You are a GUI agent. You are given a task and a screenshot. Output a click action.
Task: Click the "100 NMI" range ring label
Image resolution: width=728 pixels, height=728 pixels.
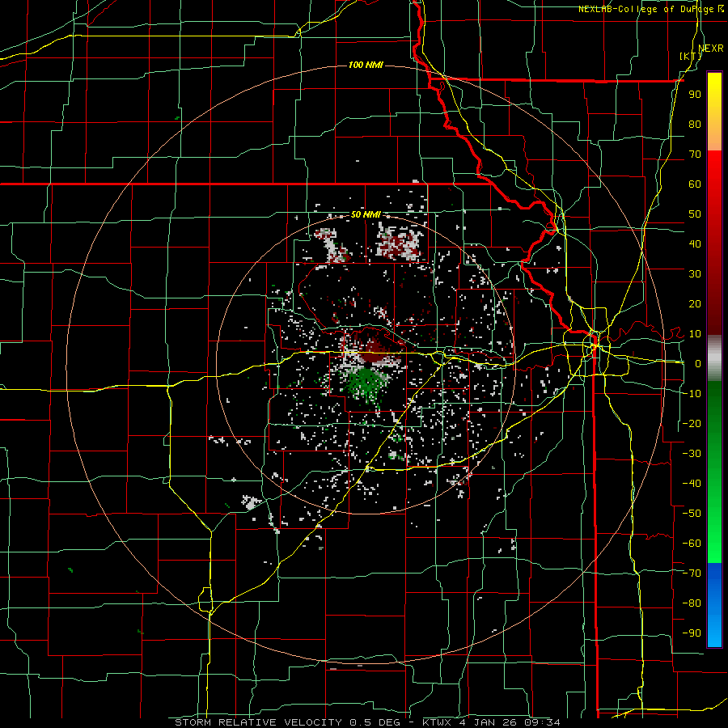(366, 65)
